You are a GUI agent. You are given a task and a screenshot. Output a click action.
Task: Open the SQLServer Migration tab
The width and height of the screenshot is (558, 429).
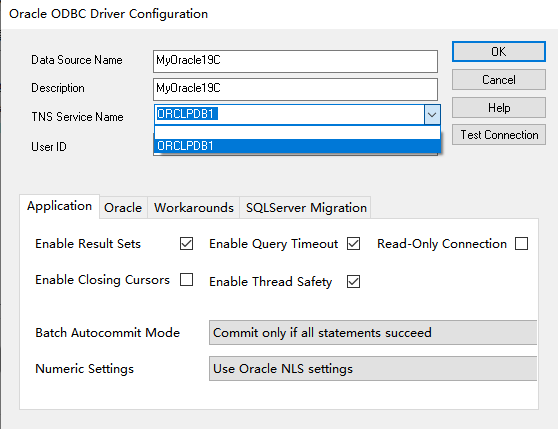(x=306, y=207)
